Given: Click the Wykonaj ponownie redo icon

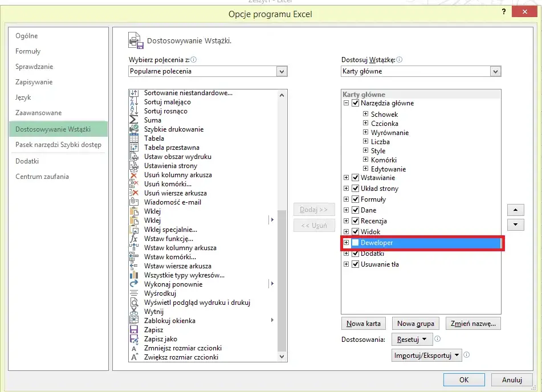Looking at the screenshot, I should click(134, 284).
